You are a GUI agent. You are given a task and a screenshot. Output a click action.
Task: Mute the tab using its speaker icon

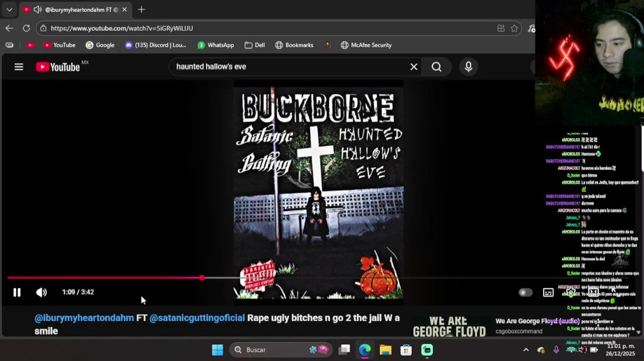pyautogui.click(x=37, y=10)
